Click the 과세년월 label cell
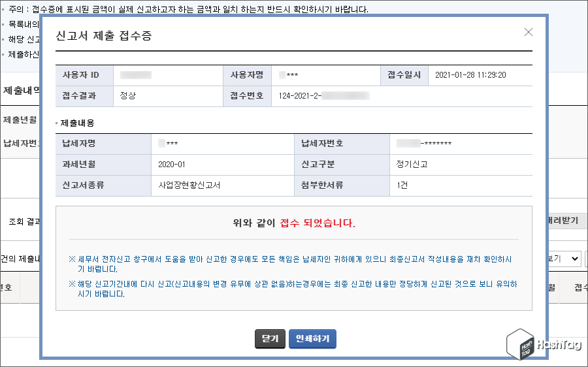 tap(103, 164)
